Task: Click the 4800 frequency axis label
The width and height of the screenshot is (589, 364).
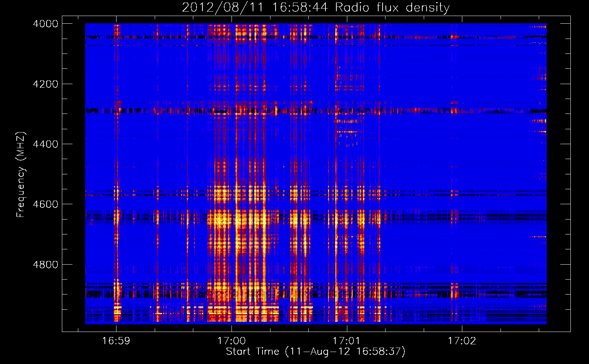Action: [x=46, y=265]
